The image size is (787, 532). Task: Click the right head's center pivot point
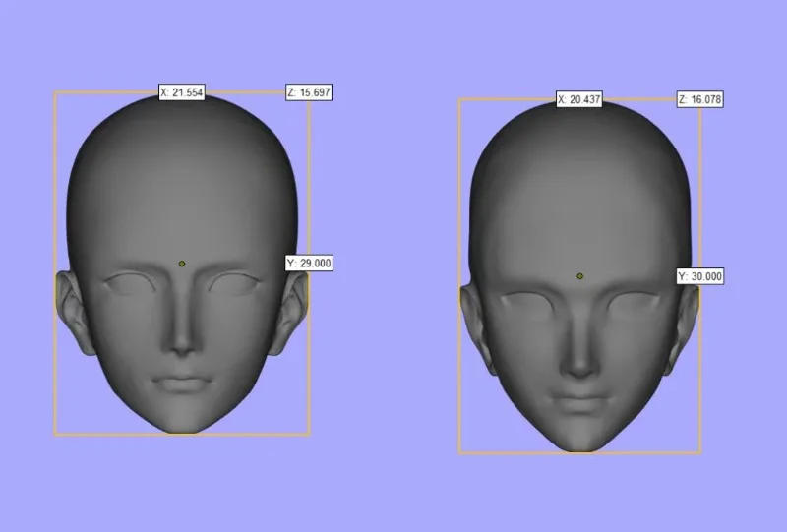pyautogui.click(x=579, y=276)
